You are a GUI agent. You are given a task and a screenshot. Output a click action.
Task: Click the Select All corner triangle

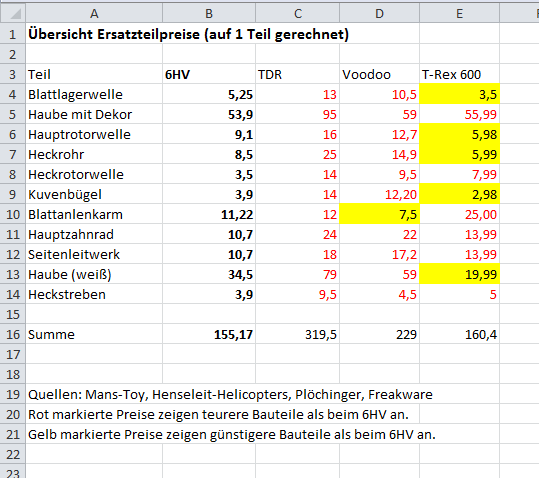tap(13, 14)
